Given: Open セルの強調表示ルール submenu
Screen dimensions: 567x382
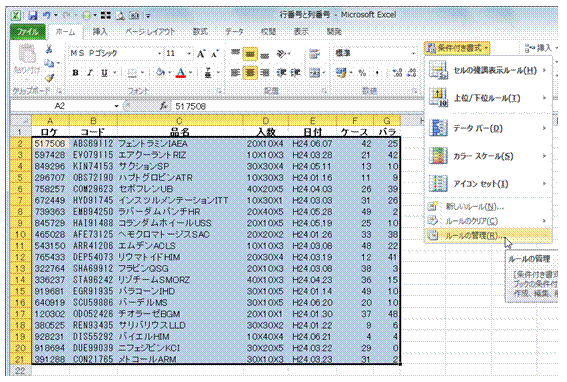Looking at the screenshot, I should click(x=488, y=71).
